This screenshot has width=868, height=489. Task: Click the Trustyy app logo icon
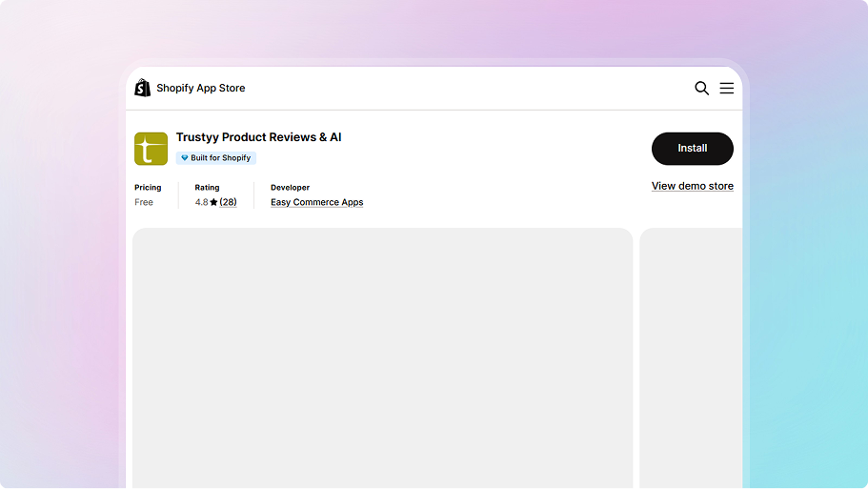click(x=151, y=149)
